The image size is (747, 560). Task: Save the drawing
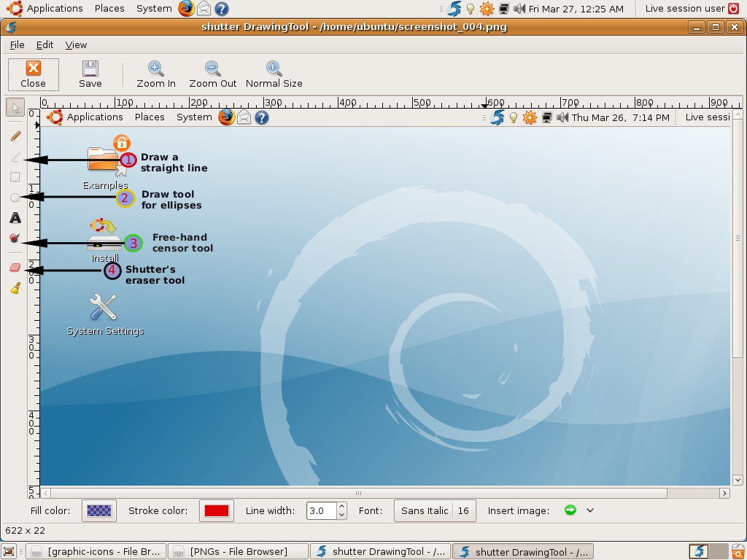pos(90,75)
